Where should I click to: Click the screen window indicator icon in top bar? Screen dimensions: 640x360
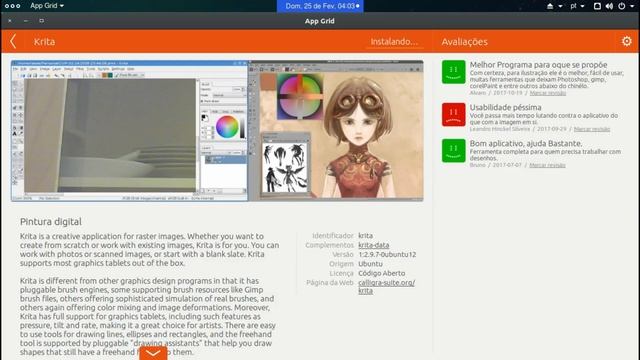(x=597, y=6)
